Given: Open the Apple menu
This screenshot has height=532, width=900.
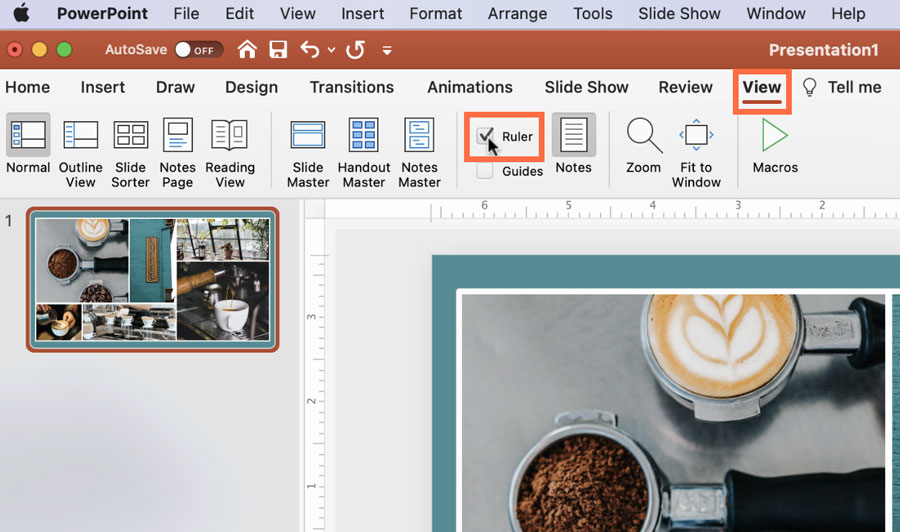Looking at the screenshot, I should (x=22, y=13).
